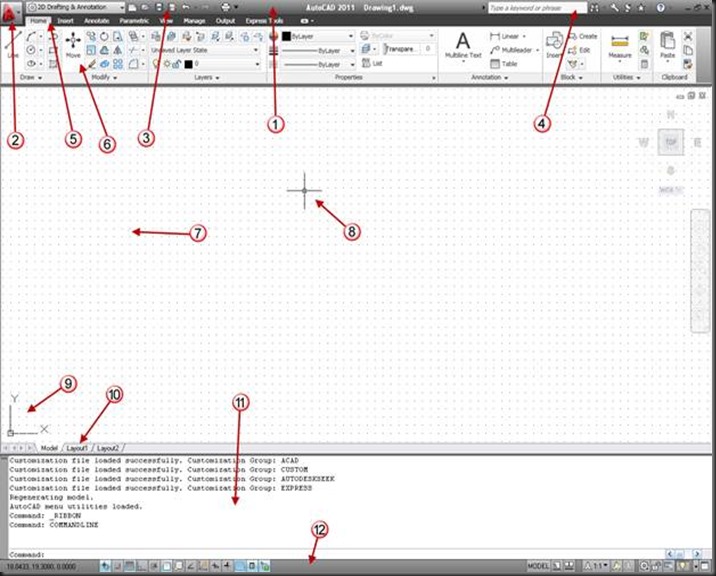
Task: Select the Arc tool in Draw panel
Action: tap(31, 36)
